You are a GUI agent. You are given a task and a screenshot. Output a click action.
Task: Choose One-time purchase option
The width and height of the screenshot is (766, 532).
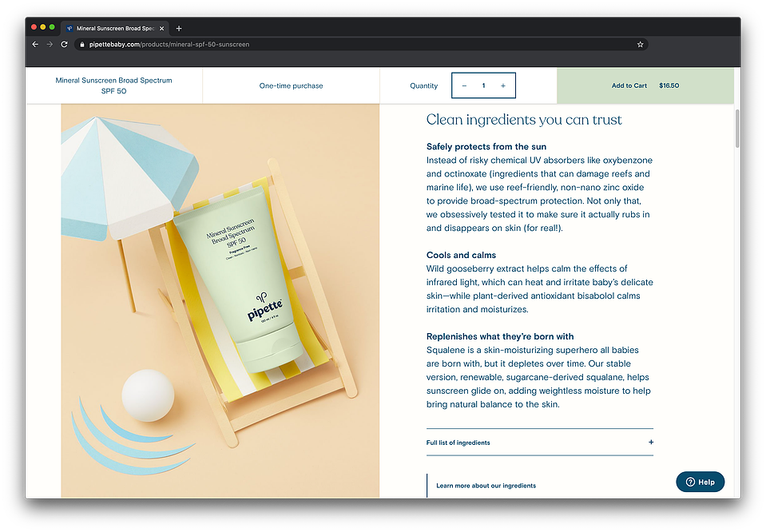292,85
